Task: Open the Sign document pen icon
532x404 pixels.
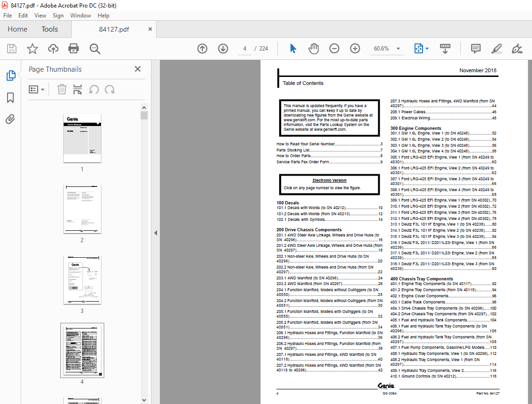Action: [x=517, y=49]
